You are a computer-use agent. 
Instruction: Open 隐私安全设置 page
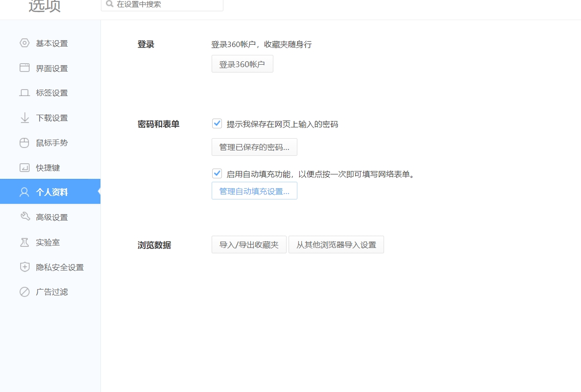[50, 267]
